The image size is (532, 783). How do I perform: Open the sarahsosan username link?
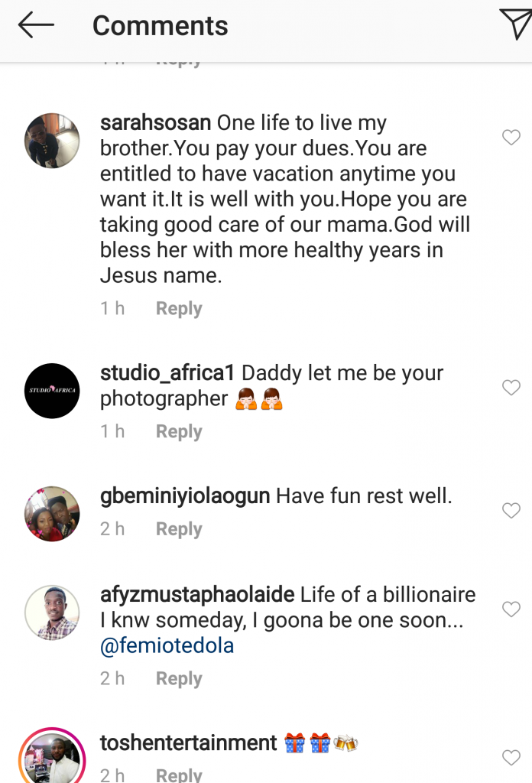point(156,123)
